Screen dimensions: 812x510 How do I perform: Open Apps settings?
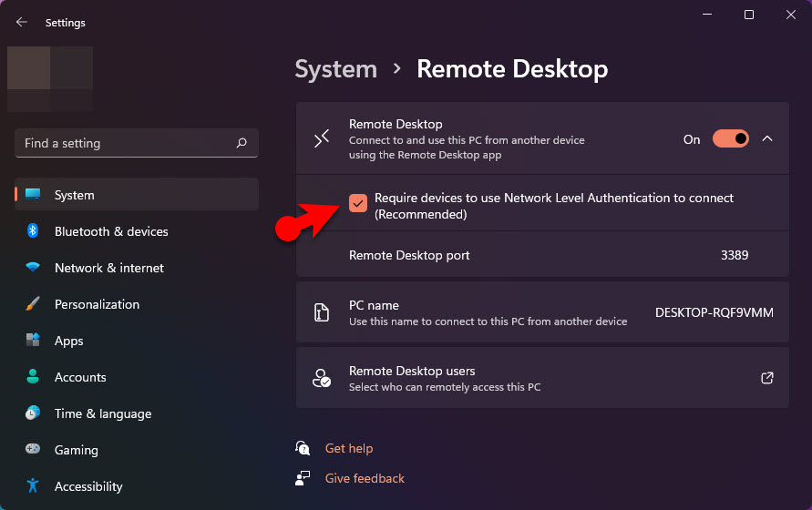[137, 341]
